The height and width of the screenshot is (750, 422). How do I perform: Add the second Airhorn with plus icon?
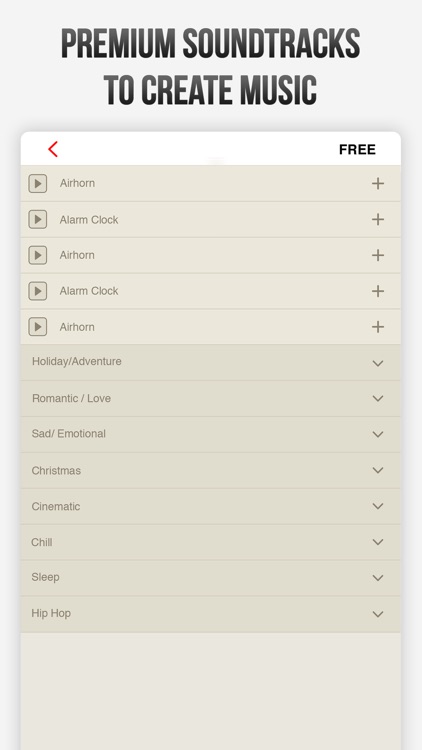pyautogui.click(x=378, y=255)
